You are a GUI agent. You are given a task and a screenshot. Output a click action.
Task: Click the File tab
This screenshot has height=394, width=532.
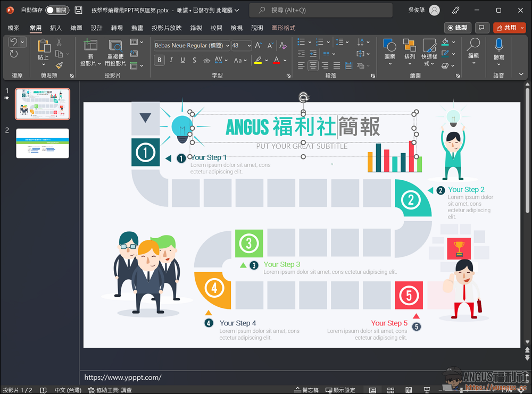click(x=14, y=28)
